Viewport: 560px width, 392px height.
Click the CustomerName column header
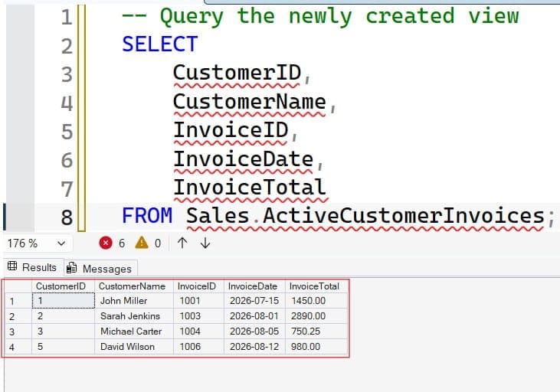[134, 286]
